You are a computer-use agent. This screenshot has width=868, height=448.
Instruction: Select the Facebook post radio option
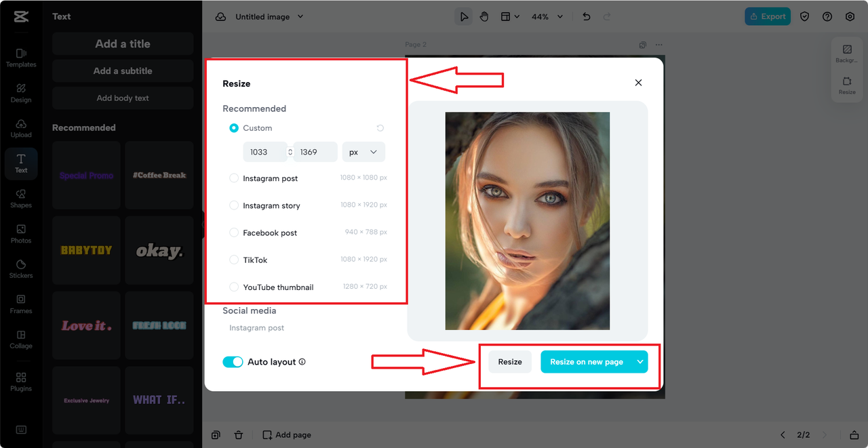234,232
